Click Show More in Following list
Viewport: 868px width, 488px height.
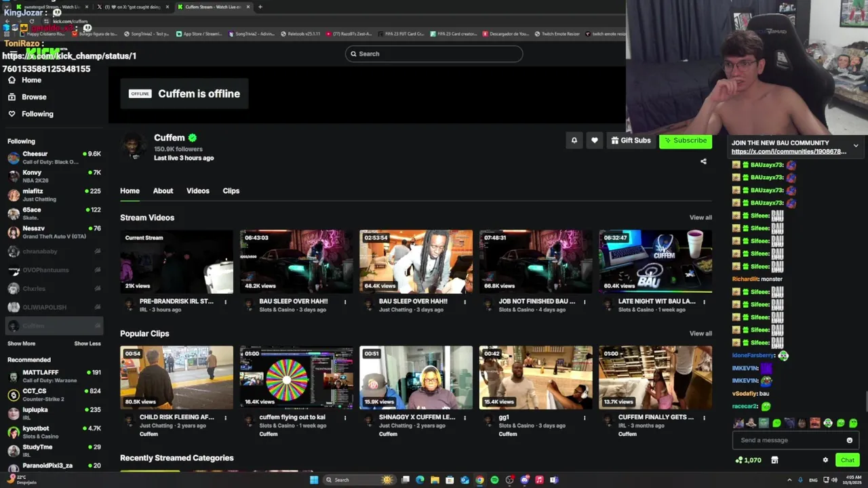tap(21, 344)
